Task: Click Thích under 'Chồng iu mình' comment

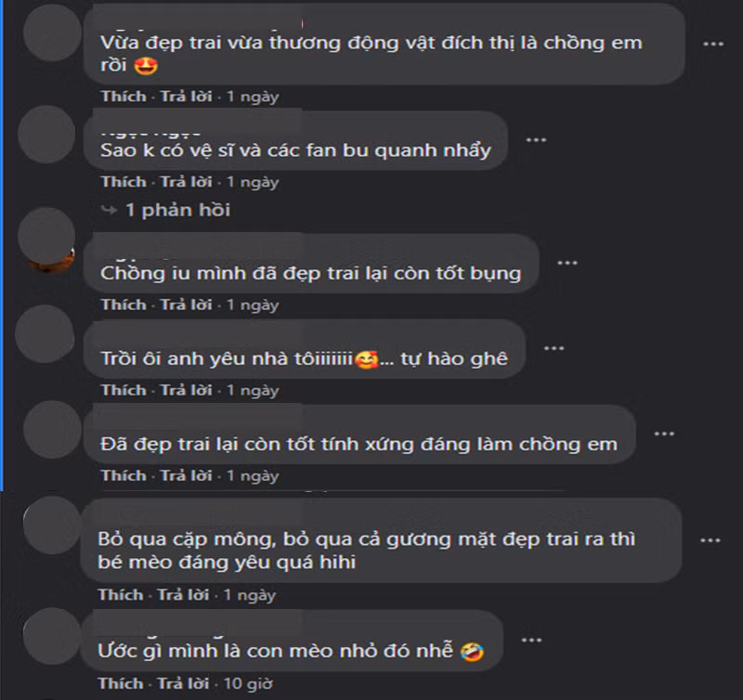Action: 124,305
